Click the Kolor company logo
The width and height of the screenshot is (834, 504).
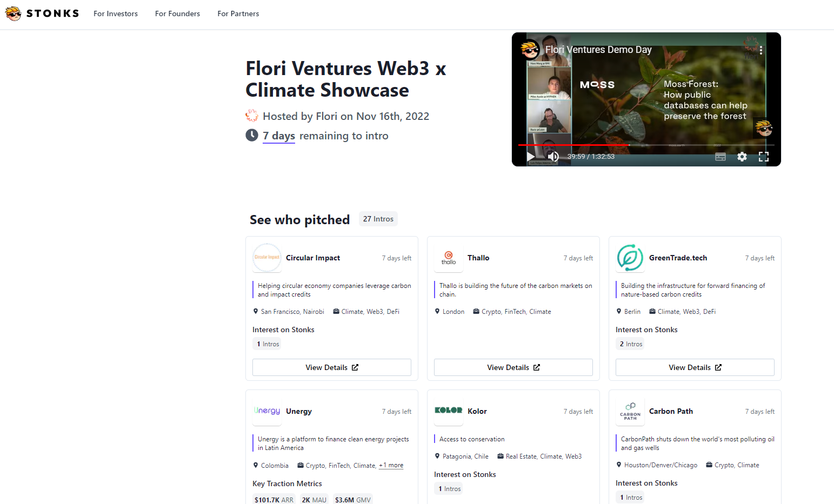click(x=449, y=411)
